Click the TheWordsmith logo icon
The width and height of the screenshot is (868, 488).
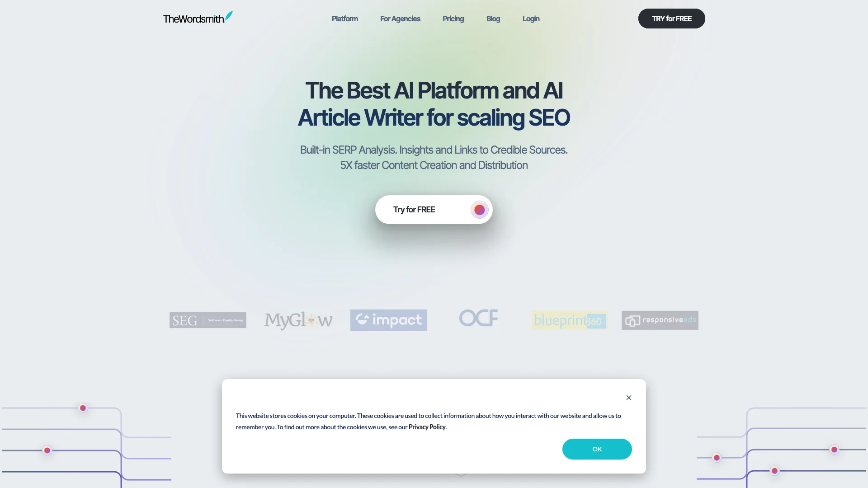point(229,16)
